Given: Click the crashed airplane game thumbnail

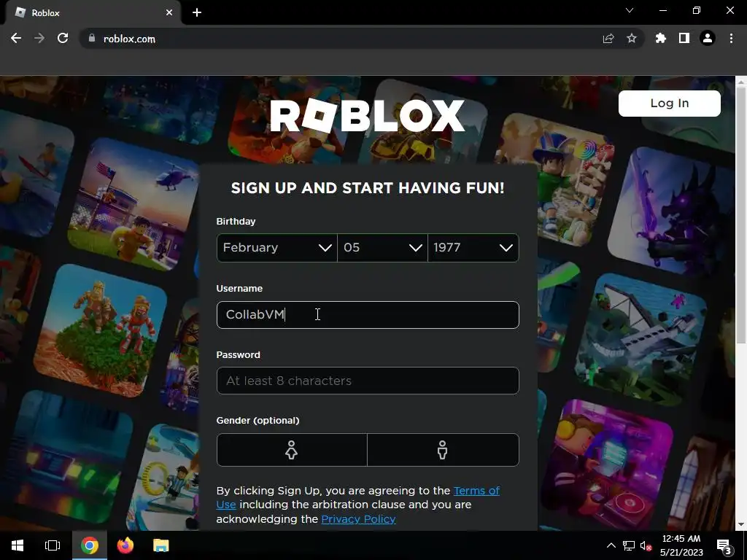Looking at the screenshot, I should [640, 339].
